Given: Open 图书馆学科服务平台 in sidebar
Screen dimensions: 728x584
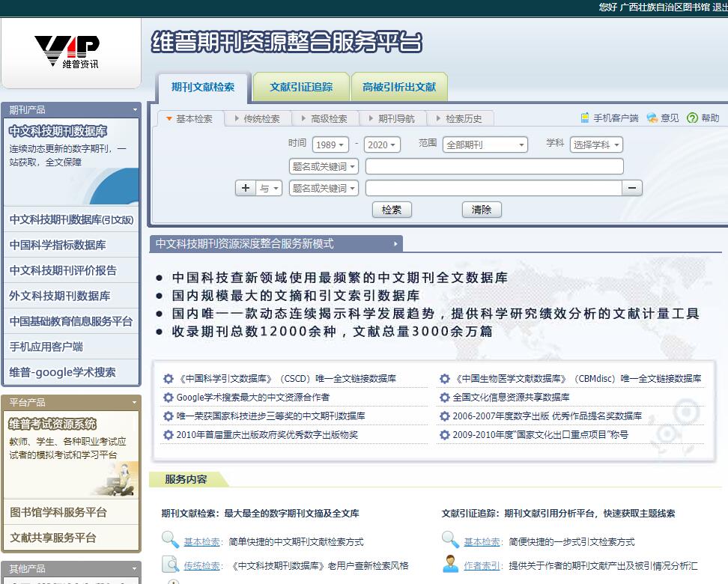Looking at the screenshot, I should tap(71, 513).
